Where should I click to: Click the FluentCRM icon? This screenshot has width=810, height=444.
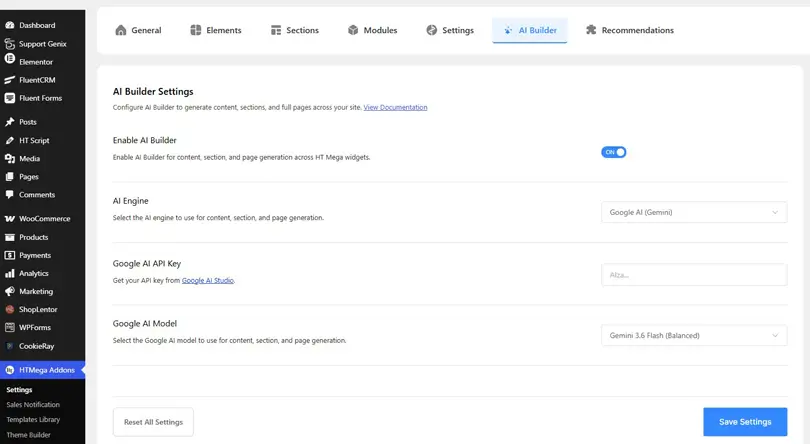pyautogui.click(x=9, y=80)
